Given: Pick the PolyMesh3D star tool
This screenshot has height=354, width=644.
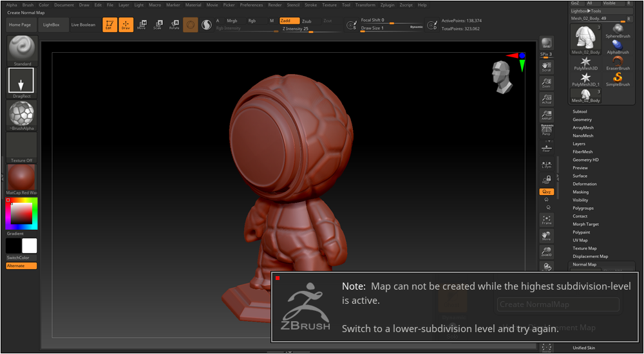Looking at the screenshot, I should (x=585, y=62).
